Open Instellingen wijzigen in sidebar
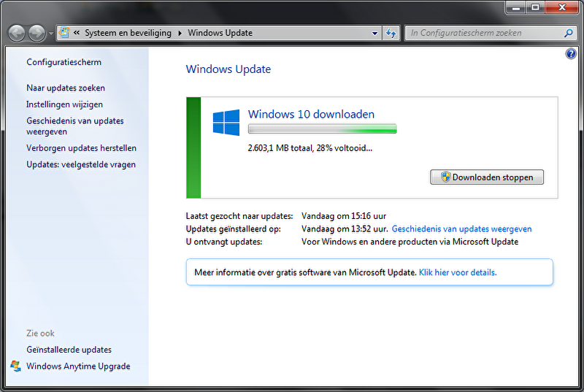Screen dimensions: 584x392 click(64, 104)
